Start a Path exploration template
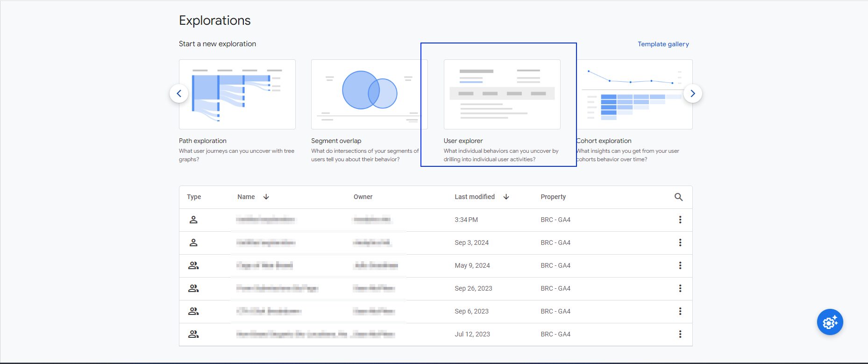This screenshot has width=868, height=364. pos(237,111)
